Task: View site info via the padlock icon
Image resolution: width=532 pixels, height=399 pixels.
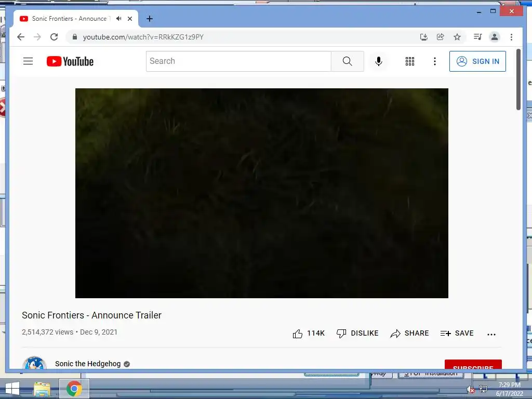Action: 75,37
